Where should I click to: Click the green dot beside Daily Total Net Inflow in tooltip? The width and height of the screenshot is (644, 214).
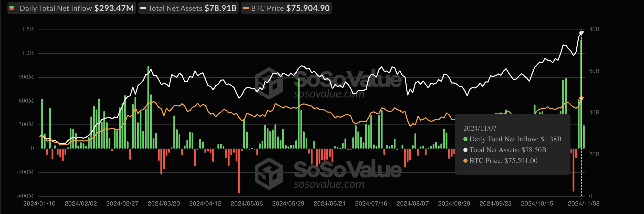(465, 139)
